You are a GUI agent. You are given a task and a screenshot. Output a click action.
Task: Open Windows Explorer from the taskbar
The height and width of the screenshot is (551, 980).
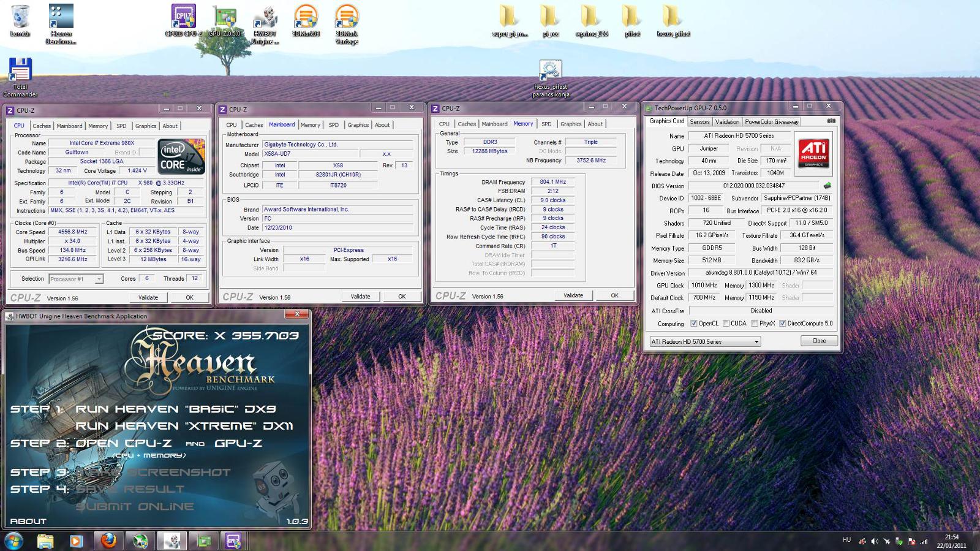coord(45,541)
